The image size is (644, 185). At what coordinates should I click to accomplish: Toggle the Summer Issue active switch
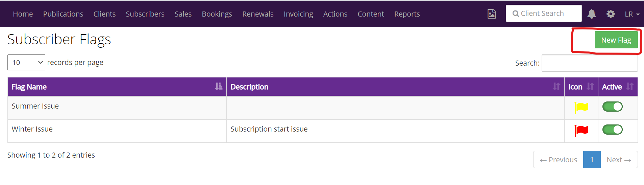click(612, 107)
